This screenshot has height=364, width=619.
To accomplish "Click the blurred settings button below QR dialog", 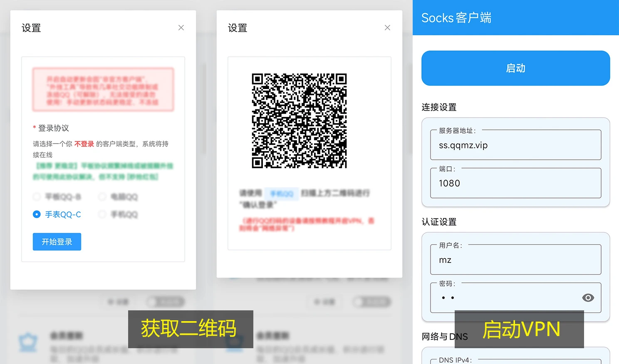I will coord(324,302).
